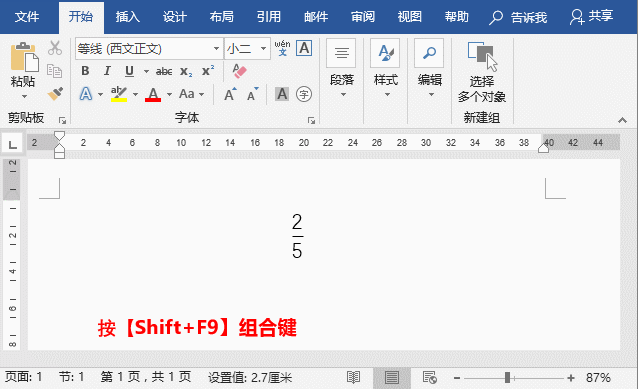Open zoom dialog via 87% label
Image resolution: width=638 pixels, height=389 pixels.
click(x=598, y=378)
